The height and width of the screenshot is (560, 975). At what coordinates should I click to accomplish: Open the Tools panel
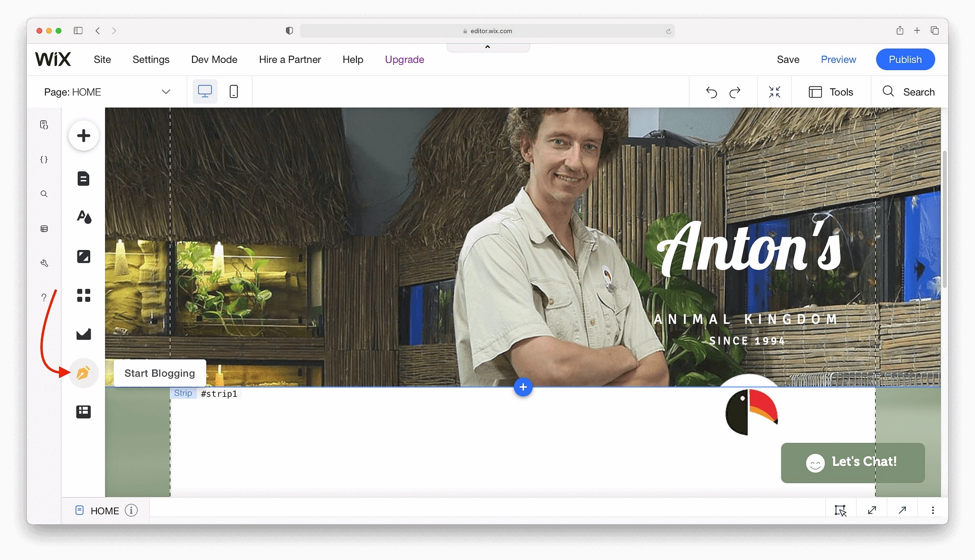(831, 92)
